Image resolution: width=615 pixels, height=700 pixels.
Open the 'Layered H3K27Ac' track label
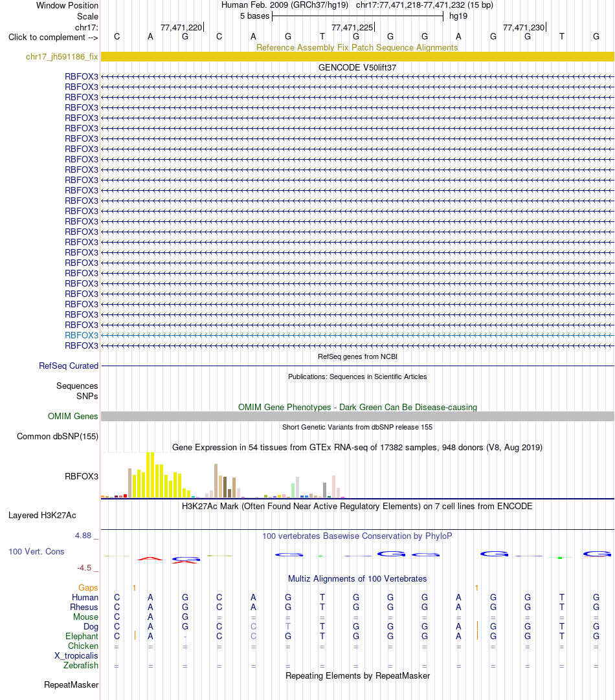(x=42, y=516)
